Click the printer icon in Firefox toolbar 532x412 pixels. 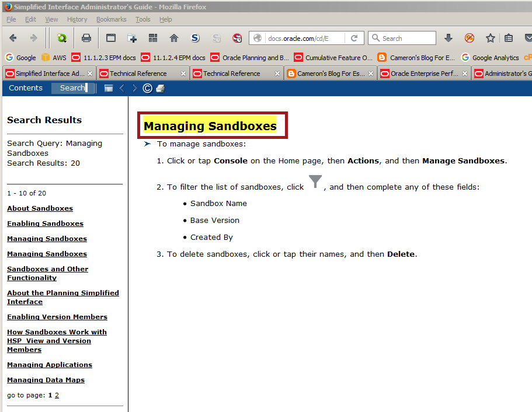(86, 38)
